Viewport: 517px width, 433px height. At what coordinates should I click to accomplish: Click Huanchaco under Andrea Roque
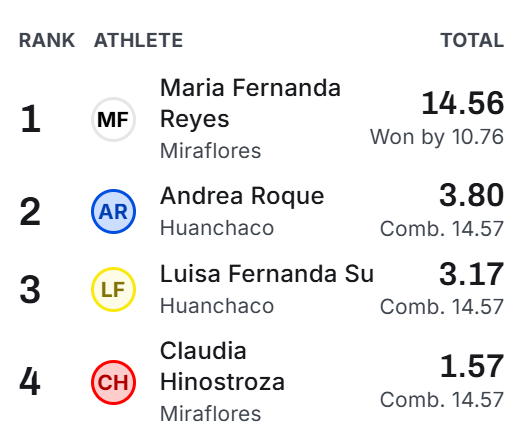(217, 228)
